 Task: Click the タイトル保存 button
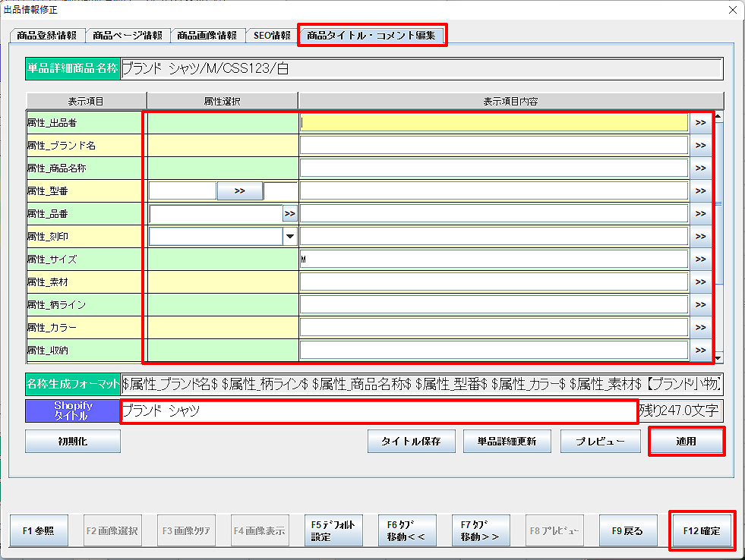tap(411, 441)
